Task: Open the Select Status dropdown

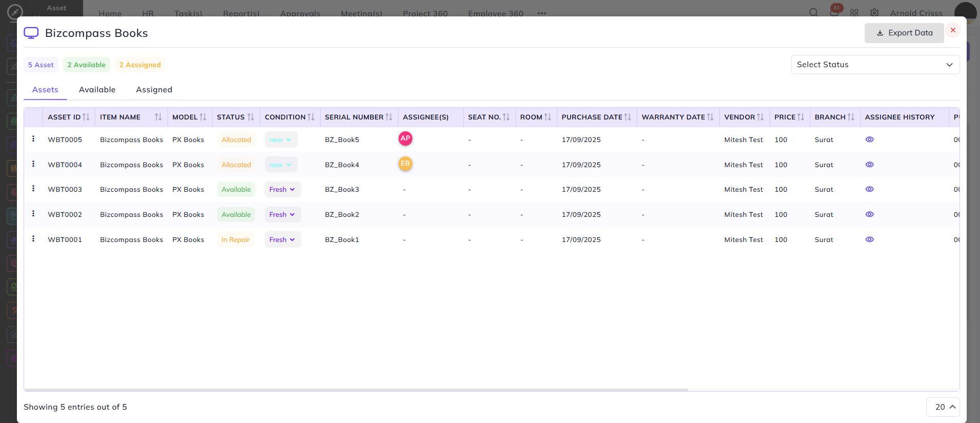Action: click(x=875, y=65)
